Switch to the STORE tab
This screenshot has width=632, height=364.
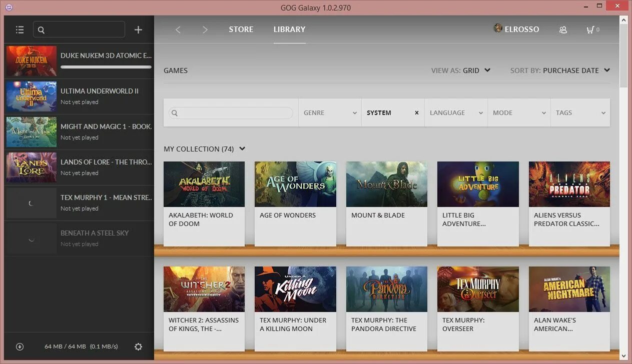(241, 29)
